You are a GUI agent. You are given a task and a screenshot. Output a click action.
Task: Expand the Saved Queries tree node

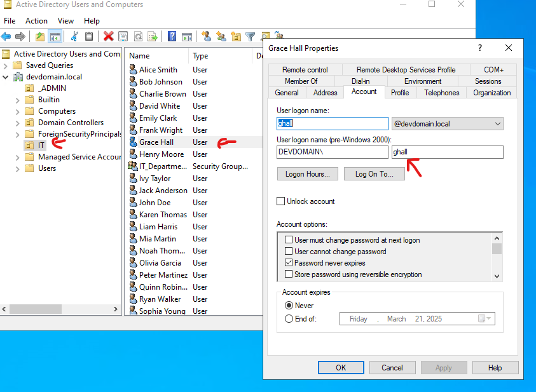[6, 65]
